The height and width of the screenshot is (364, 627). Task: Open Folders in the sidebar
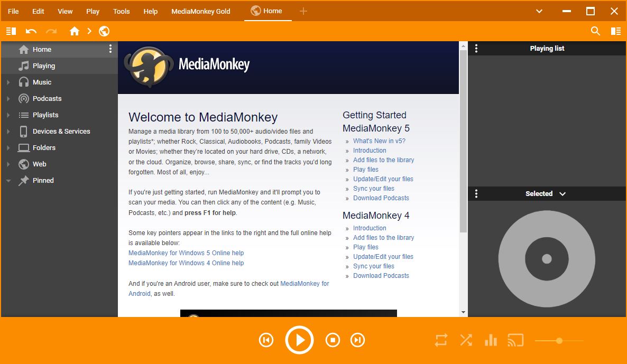pyautogui.click(x=60, y=148)
